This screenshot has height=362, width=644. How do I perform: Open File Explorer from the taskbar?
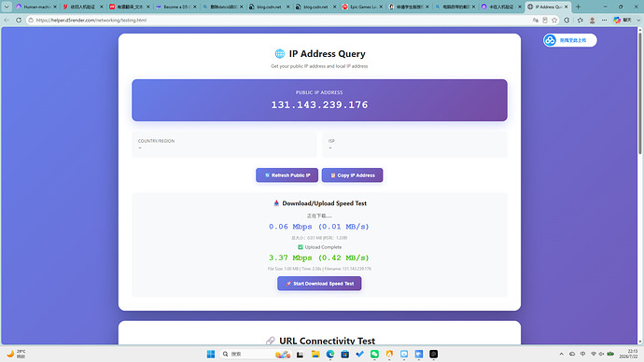pos(315,354)
